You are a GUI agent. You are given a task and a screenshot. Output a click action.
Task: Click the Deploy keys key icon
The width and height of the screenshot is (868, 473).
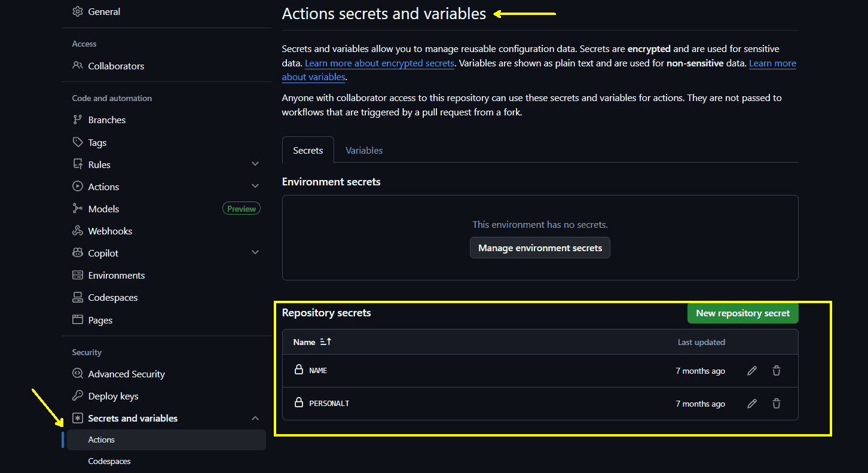(77, 396)
